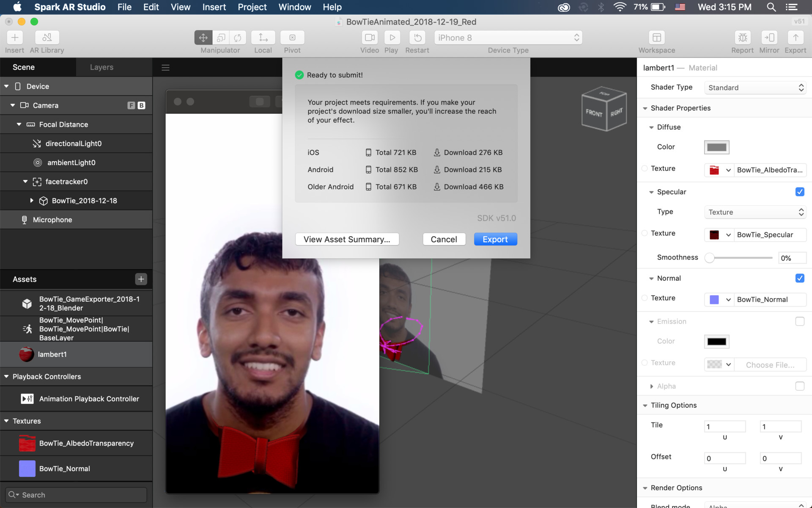Select the Microphone scene item

click(76, 220)
